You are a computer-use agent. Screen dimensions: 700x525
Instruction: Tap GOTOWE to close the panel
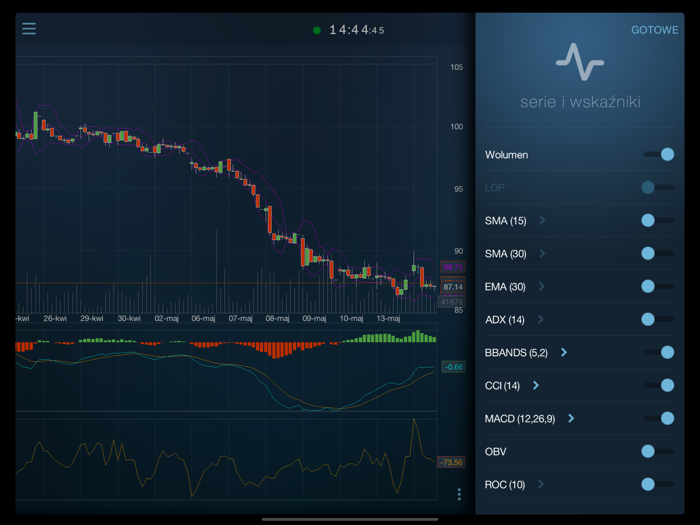[x=654, y=30]
